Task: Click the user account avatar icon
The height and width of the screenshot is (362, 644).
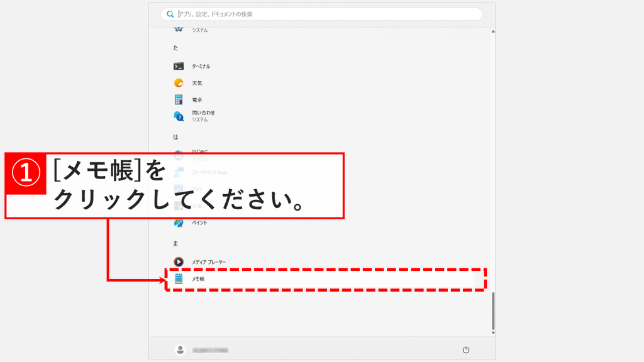Action: (x=180, y=349)
